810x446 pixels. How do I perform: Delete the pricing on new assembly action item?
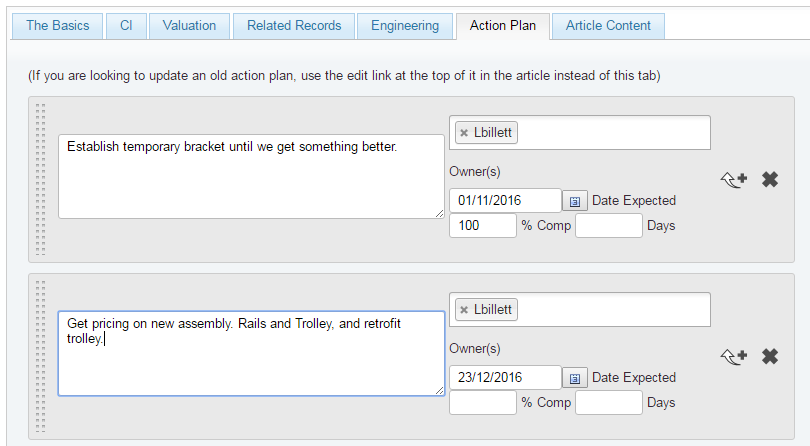[x=770, y=356]
